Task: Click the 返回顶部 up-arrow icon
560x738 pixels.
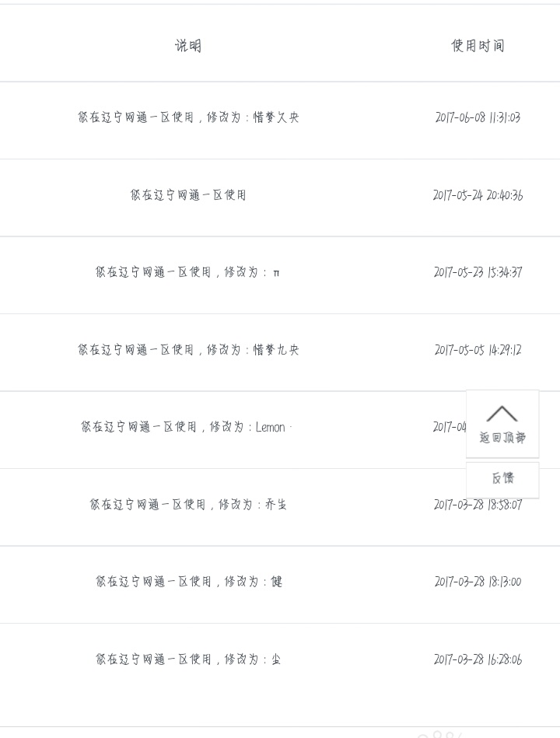Action: click(x=502, y=414)
